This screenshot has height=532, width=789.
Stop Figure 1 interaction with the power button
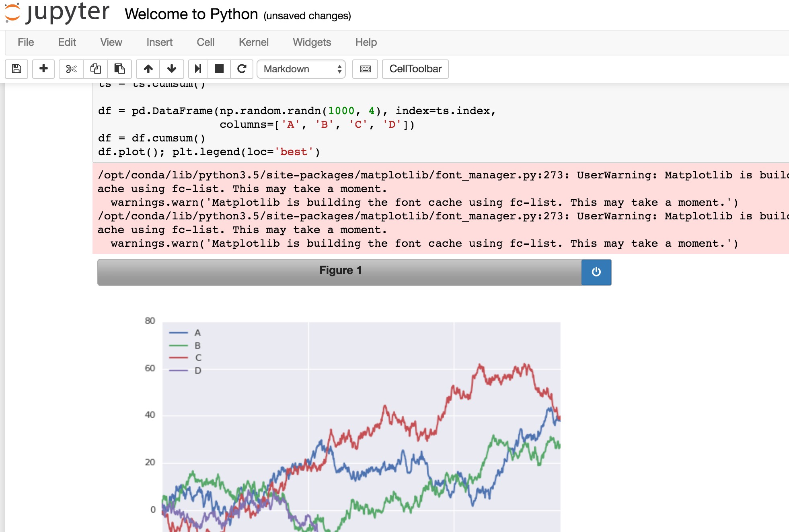point(596,272)
